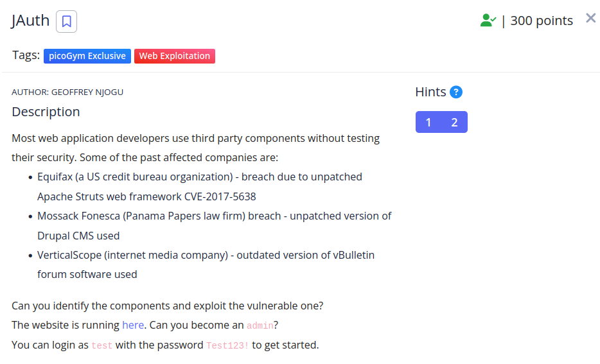Reveal hint number 1
This screenshot has width=600, height=364.
(428, 123)
